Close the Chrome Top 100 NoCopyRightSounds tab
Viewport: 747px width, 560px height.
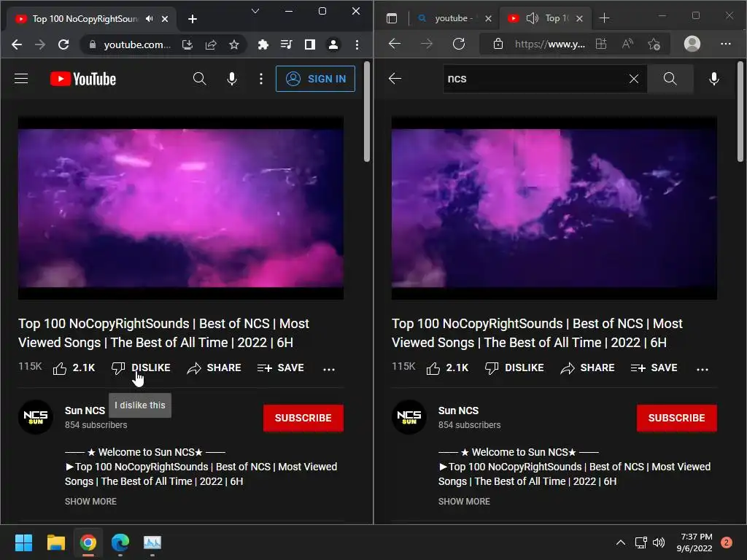point(165,19)
